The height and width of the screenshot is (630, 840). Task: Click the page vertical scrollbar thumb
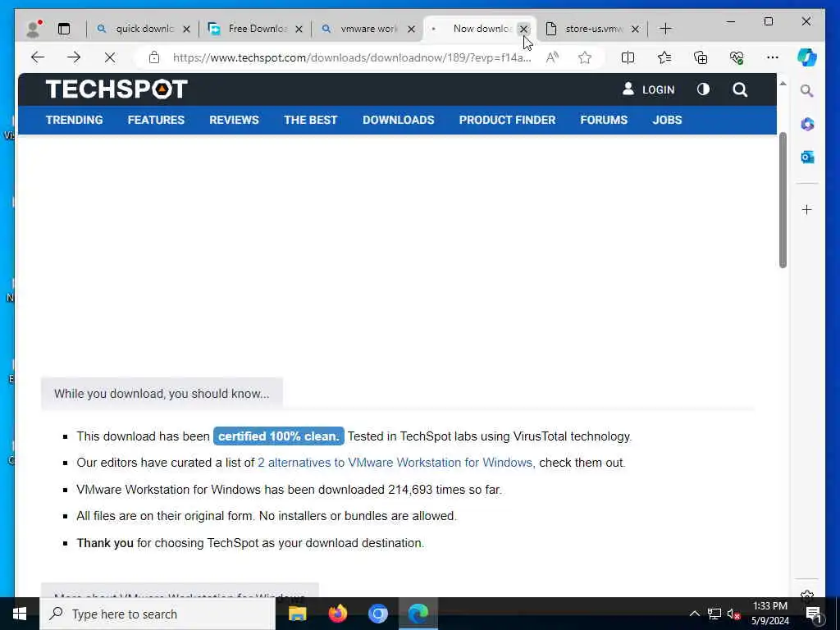(783, 200)
